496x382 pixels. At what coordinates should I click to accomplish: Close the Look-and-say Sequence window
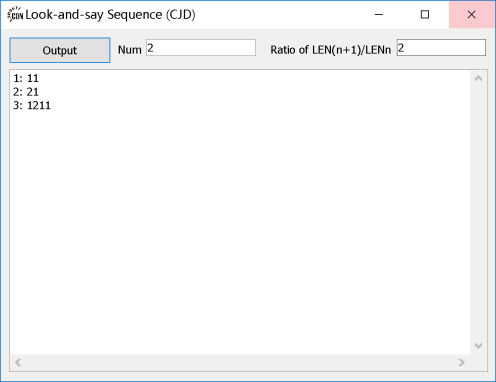click(472, 14)
